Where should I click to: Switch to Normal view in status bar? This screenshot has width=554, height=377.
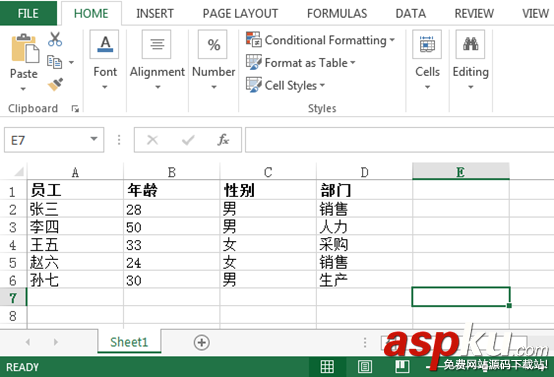coord(327,366)
